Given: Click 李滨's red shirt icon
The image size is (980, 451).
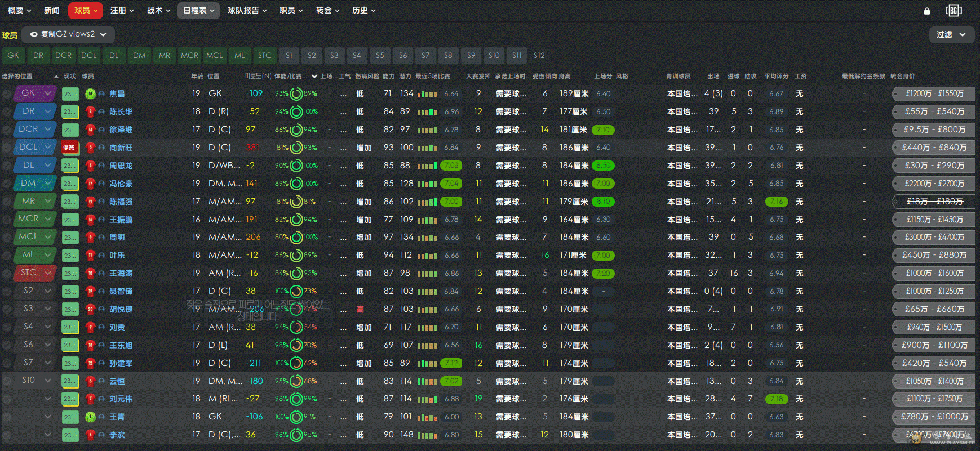Looking at the screenshot, I should click(90, 435).
